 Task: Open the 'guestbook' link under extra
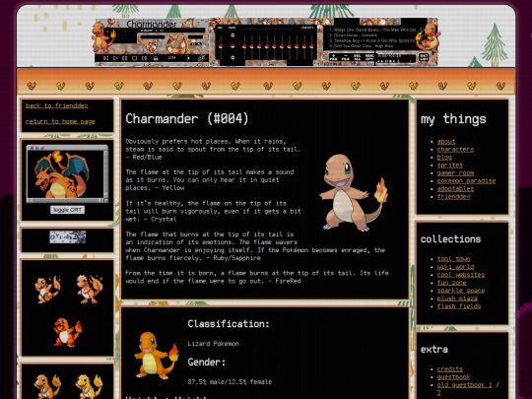point(453,377)
